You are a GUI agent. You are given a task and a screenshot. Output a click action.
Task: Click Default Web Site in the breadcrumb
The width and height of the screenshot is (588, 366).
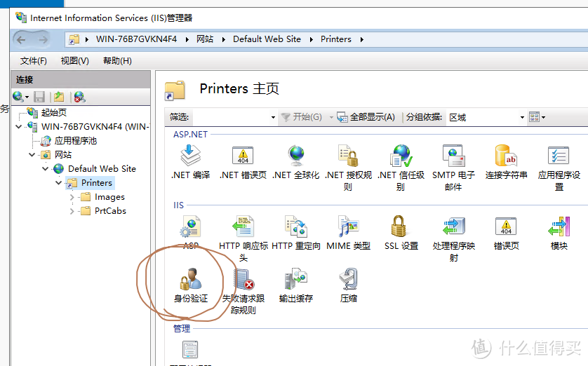267,39
